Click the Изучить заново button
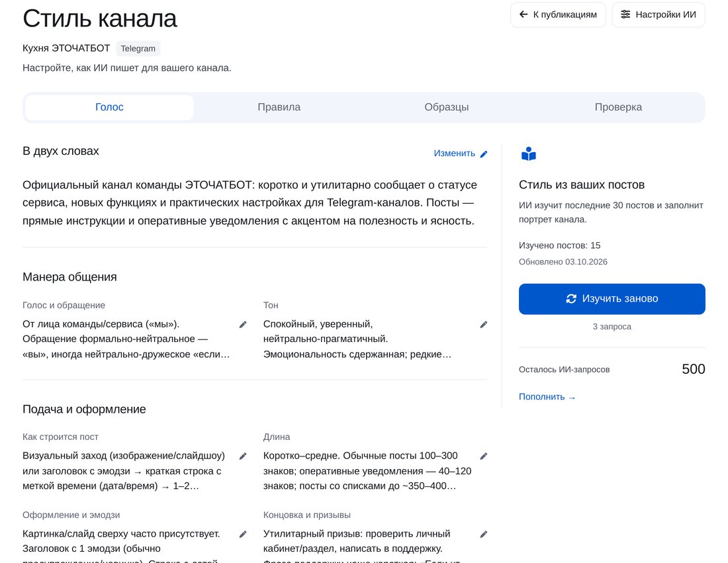 pos(612,299)
